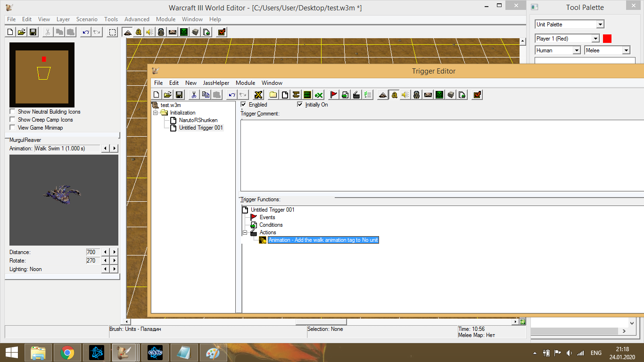Click the Save icon in Trigger Editor toolbar
Screen dimensions: 644x362
click(x=179, y=95)
